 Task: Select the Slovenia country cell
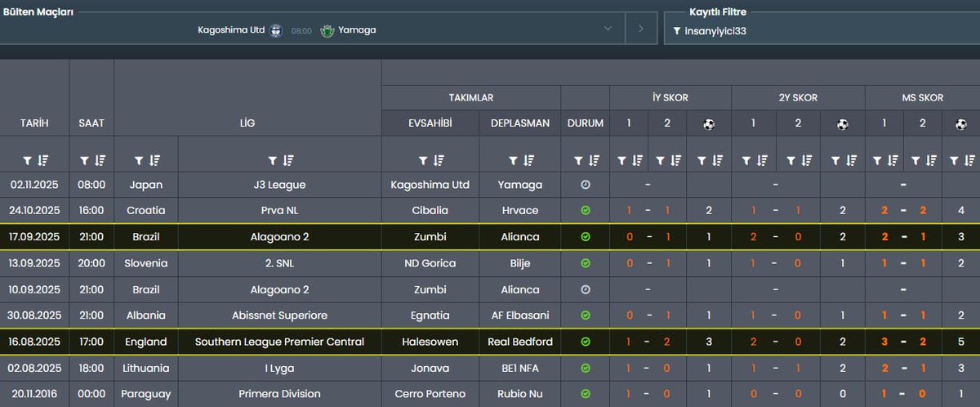tap(146, 263)
